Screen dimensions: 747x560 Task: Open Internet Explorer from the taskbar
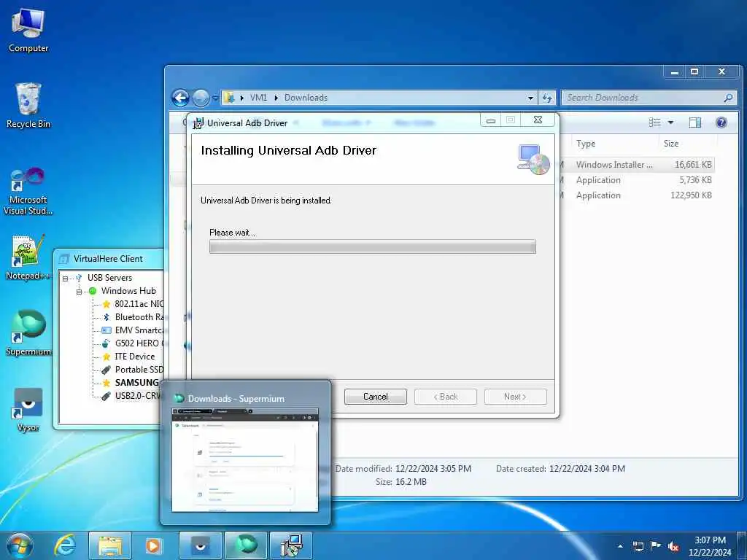click(65, 545)
